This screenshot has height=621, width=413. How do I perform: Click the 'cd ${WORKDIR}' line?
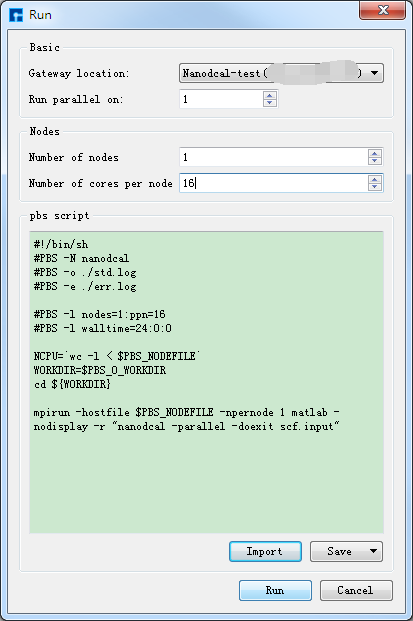tap(72, 384)
